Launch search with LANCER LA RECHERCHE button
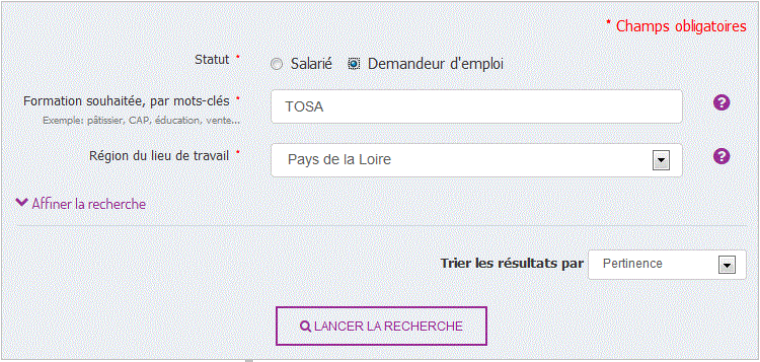 [x=381, y=326]
